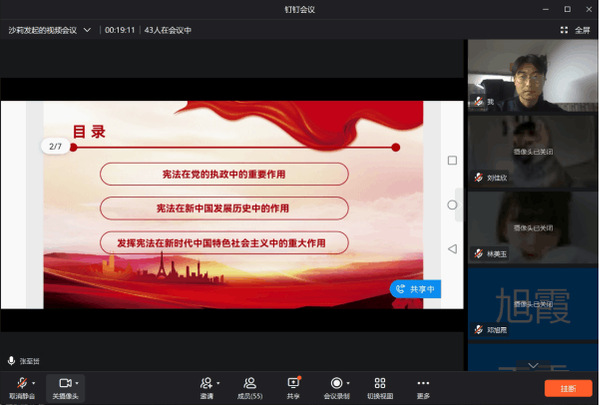Tap the Android home circle icon
Image resolution: width=599 pixels, height=405 pixels.
click(452, 205)
